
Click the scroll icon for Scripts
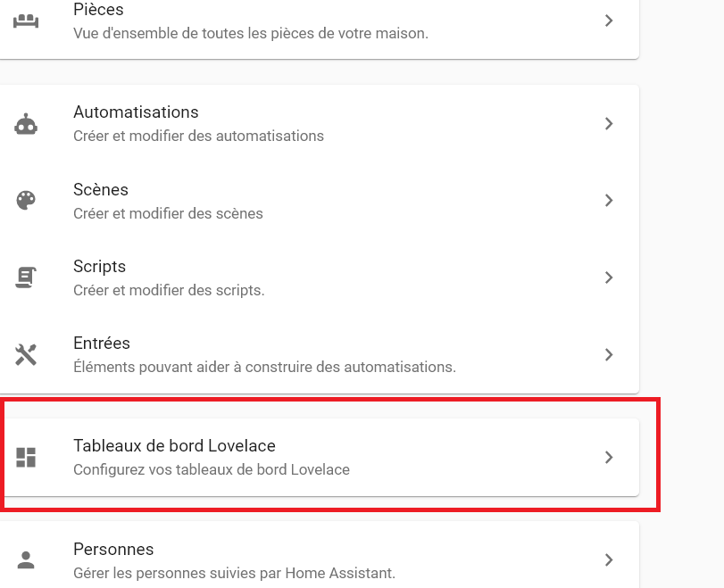coord(26,277)
